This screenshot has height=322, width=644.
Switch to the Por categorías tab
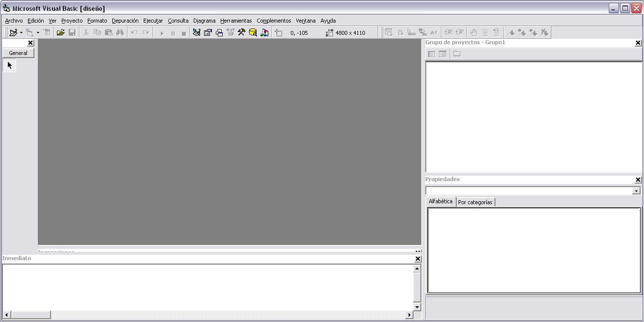coord(475,202)
